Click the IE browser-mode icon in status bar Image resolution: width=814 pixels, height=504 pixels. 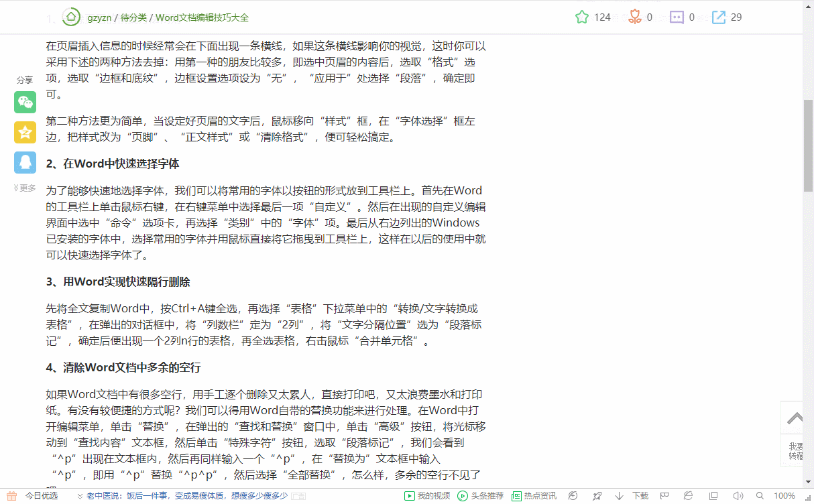(689, 496)
